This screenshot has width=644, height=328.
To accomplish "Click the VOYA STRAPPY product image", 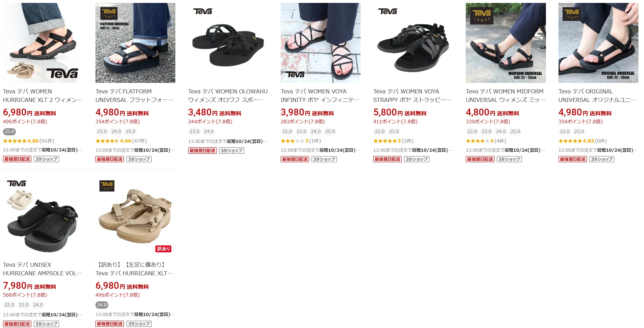I will pyautogui.click(x=413, y=43).
